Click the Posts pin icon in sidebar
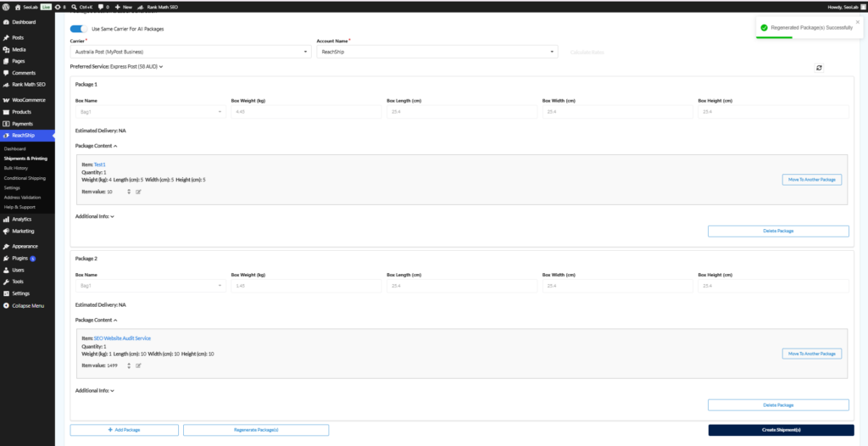 (6, 37)
